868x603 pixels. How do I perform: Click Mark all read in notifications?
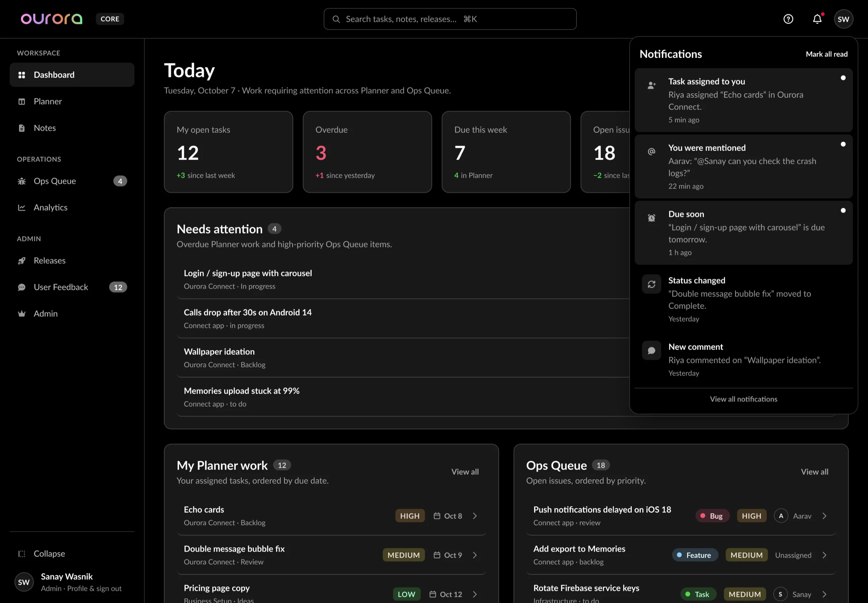(x=826, y=54)
